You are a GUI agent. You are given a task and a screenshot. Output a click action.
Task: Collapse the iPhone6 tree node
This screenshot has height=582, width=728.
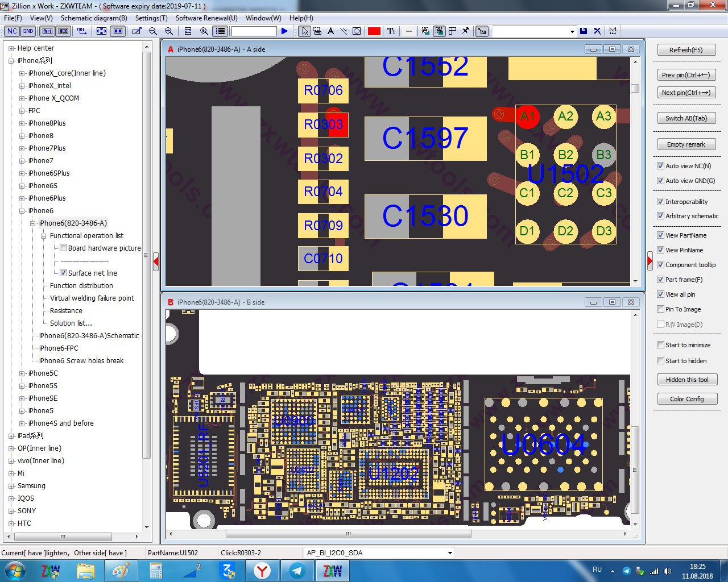(22, 211)
